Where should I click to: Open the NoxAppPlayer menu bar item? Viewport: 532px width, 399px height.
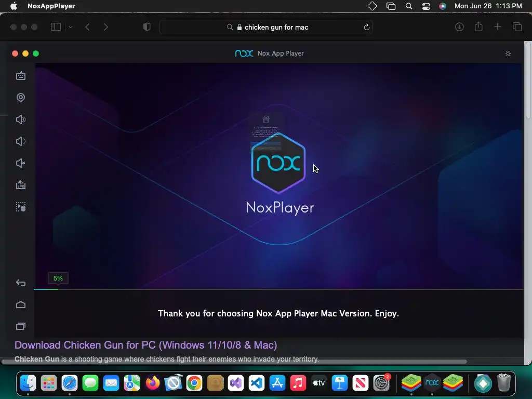51,6
